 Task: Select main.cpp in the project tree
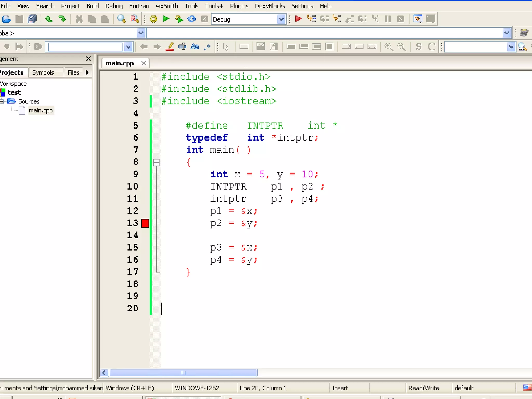click(41, 110)
